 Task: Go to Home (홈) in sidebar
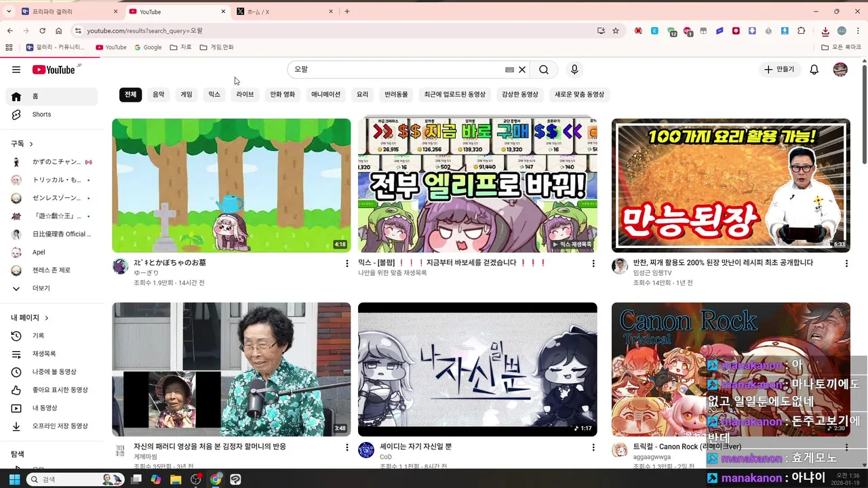click(x=52, y=96)
